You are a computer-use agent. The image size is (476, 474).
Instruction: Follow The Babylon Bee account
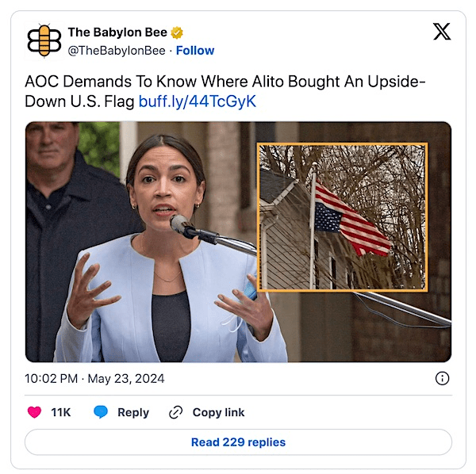[x=195, y=51]
